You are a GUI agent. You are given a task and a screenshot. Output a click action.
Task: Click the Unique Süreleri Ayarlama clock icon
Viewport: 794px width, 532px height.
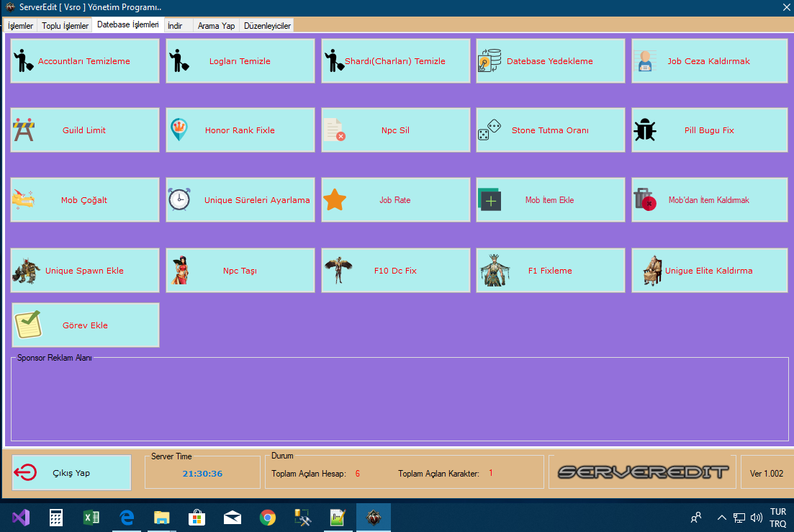point(179,199)
